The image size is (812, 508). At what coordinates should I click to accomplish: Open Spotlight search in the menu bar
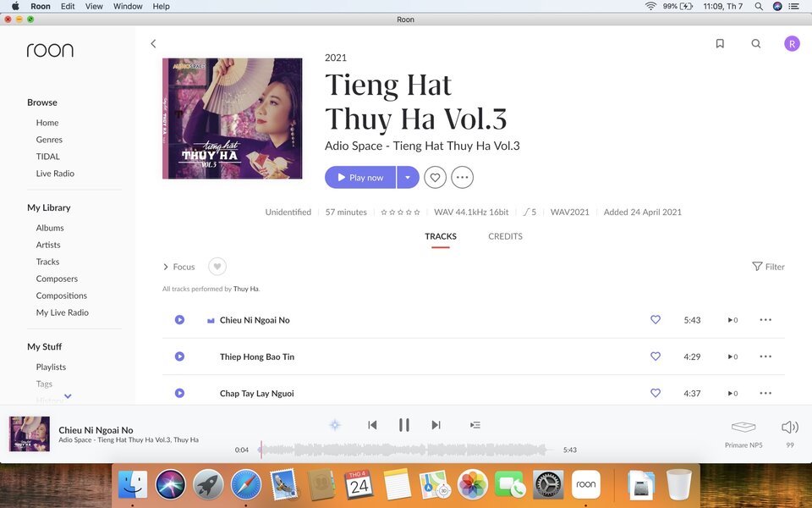[759, 6]
